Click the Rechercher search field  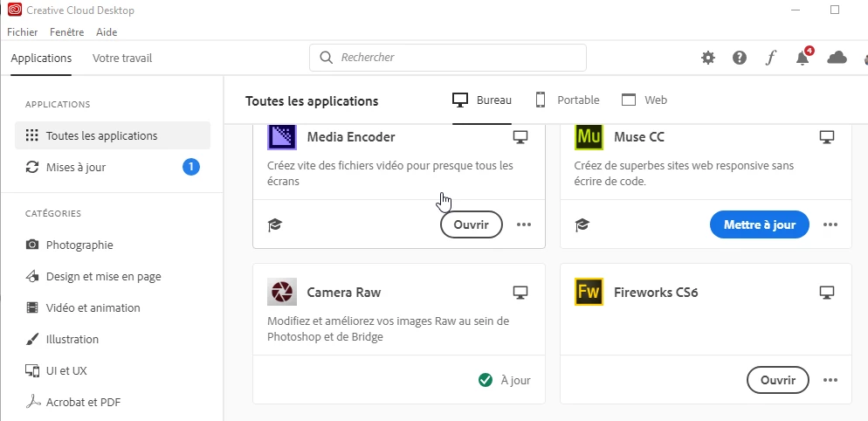point(447,58)
